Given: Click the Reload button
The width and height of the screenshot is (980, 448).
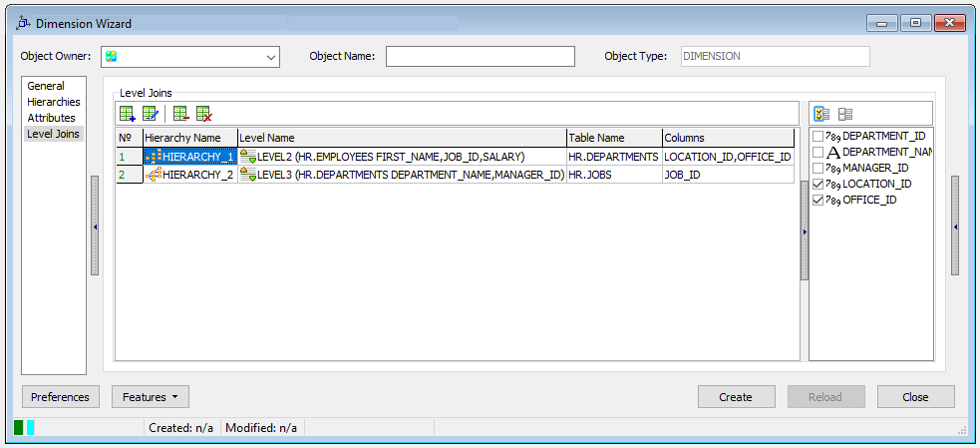Looking at the screenshot, I should pos(825,397).
